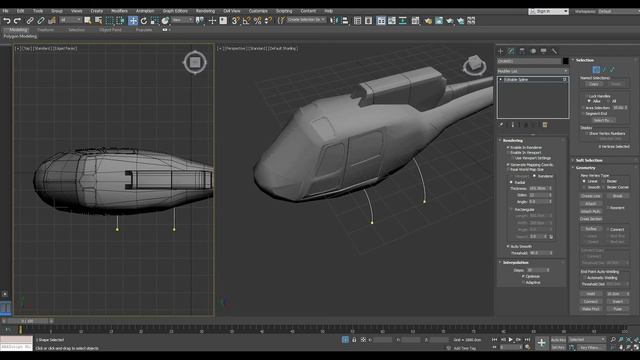Click the Undo arrow icon
The width and height of the screenshot is (640, 360).
[7, 20]
